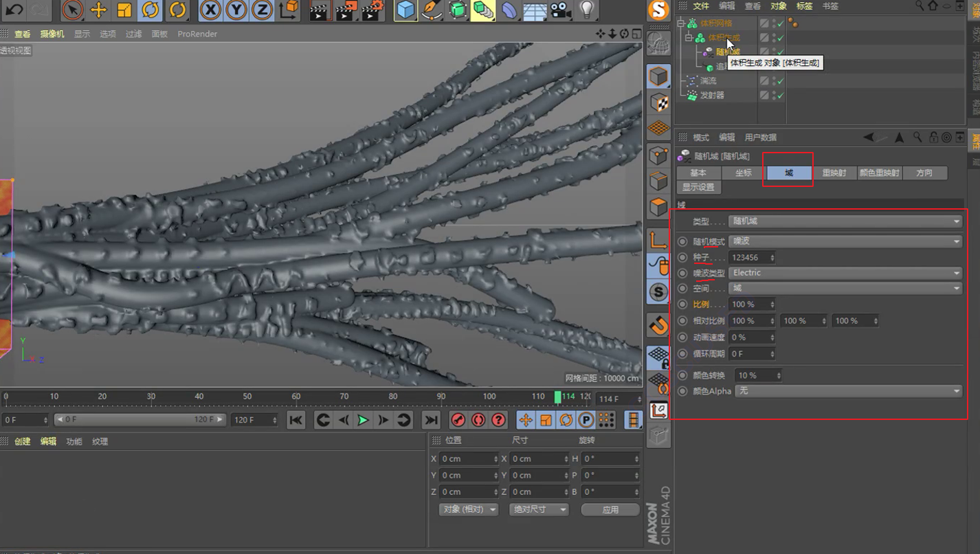Screen dimensions: 980x554
Task: Open the 摄像机 viewport menu
Action: click(x=52, y=34)
